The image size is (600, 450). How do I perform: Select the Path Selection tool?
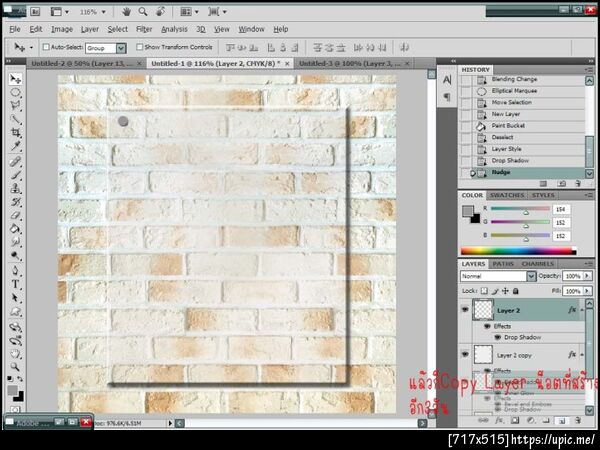(x=15, y=298)
